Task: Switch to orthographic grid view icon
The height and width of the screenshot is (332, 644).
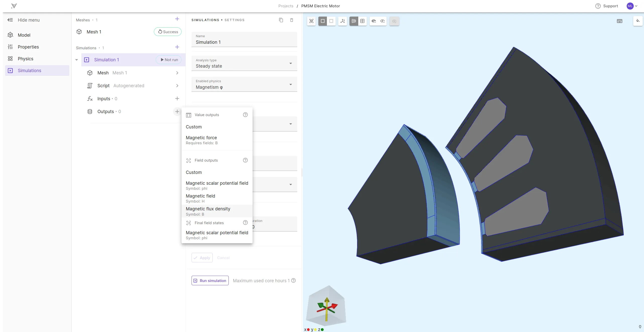Action: pyautogui.click(x=362, y=21)
